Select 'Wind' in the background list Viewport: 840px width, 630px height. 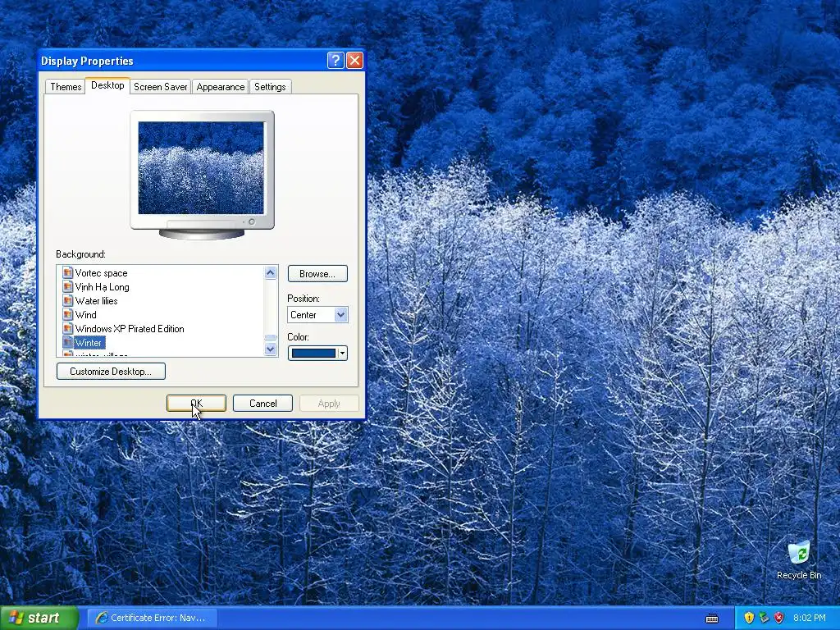coord(85,314)
